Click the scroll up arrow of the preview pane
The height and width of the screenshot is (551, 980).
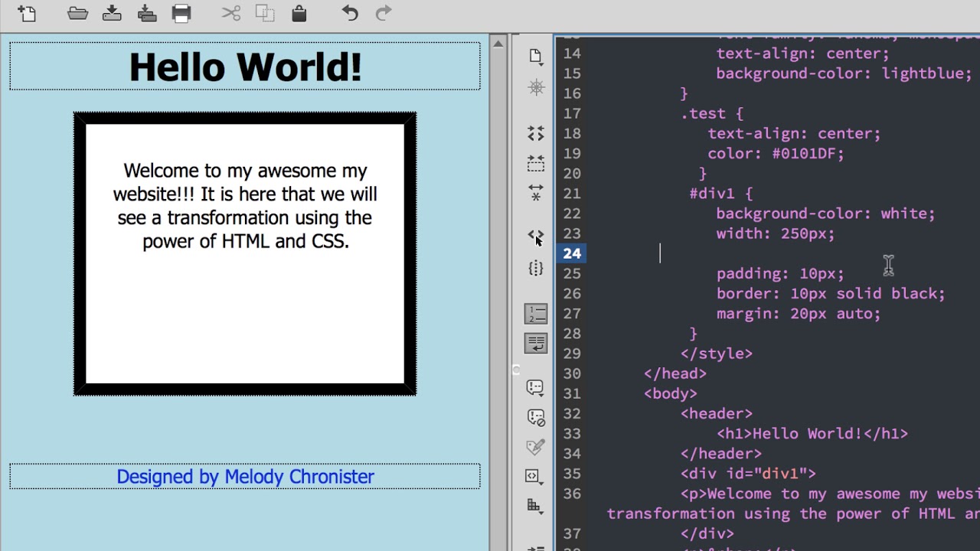(x=498, y=44)
